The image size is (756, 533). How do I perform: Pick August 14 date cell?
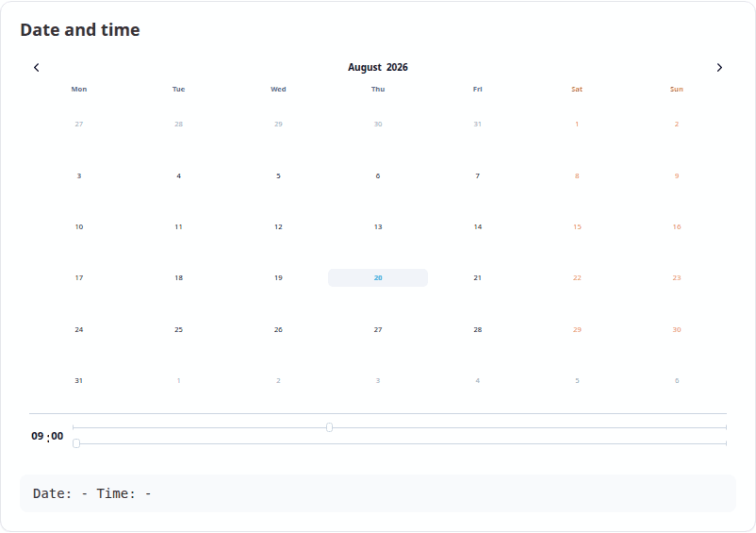477,226
